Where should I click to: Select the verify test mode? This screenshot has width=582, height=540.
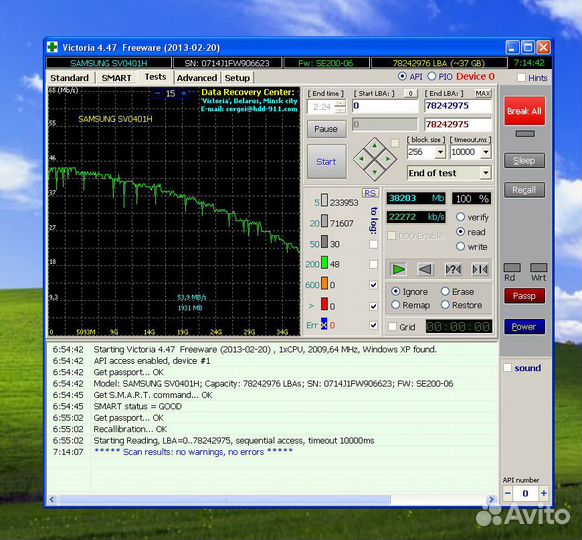click(460, 217)
